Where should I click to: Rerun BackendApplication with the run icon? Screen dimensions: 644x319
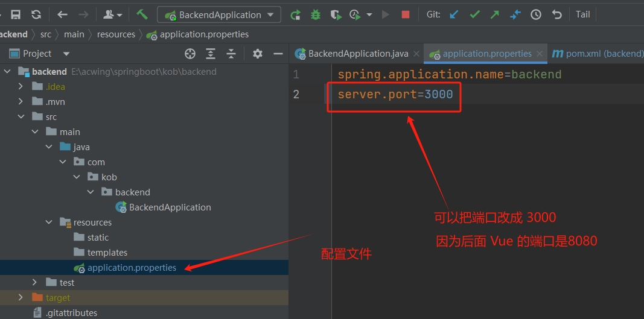295,14
